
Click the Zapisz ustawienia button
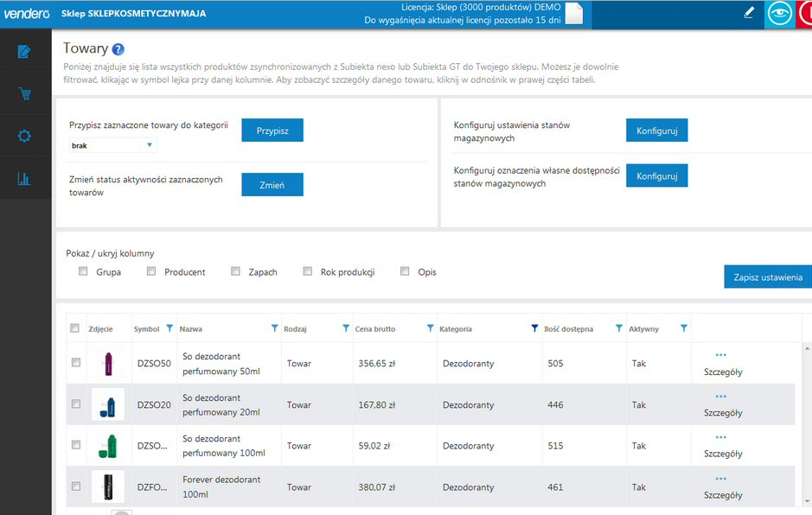767,277
